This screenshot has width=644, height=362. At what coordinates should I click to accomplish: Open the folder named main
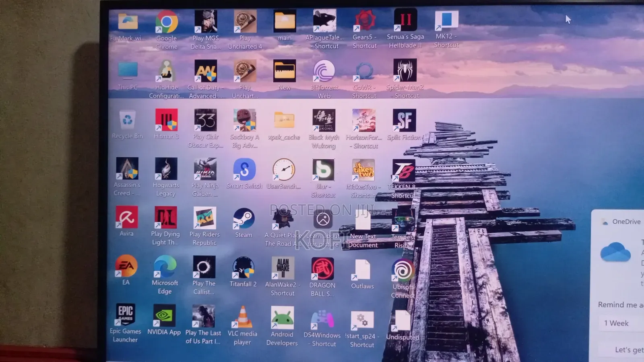click(285, 21)
